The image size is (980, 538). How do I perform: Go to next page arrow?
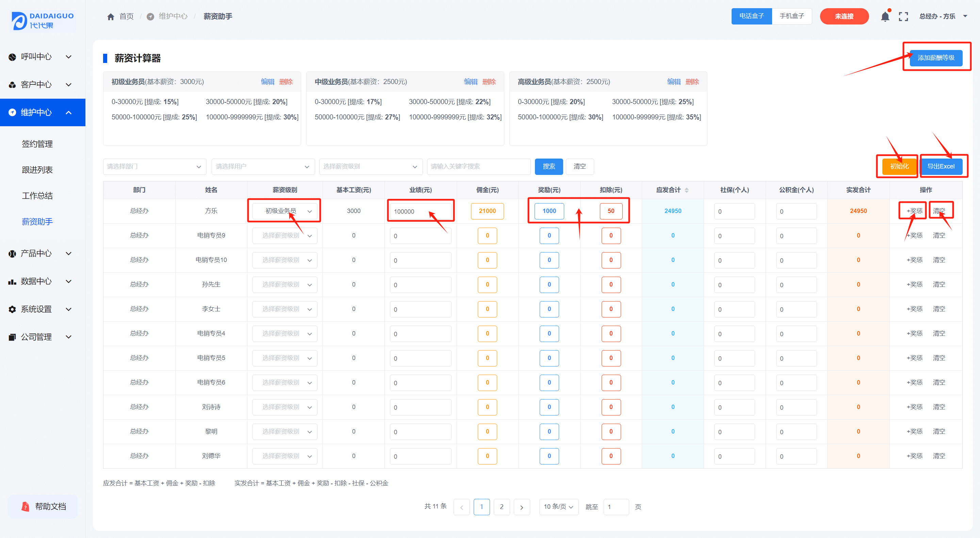coord(522,507)
